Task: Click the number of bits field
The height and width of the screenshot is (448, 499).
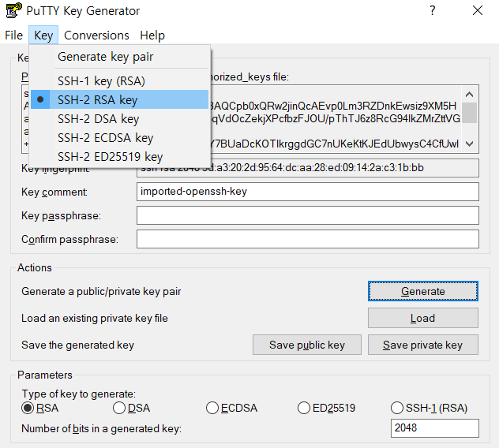Action: point(435,428)
